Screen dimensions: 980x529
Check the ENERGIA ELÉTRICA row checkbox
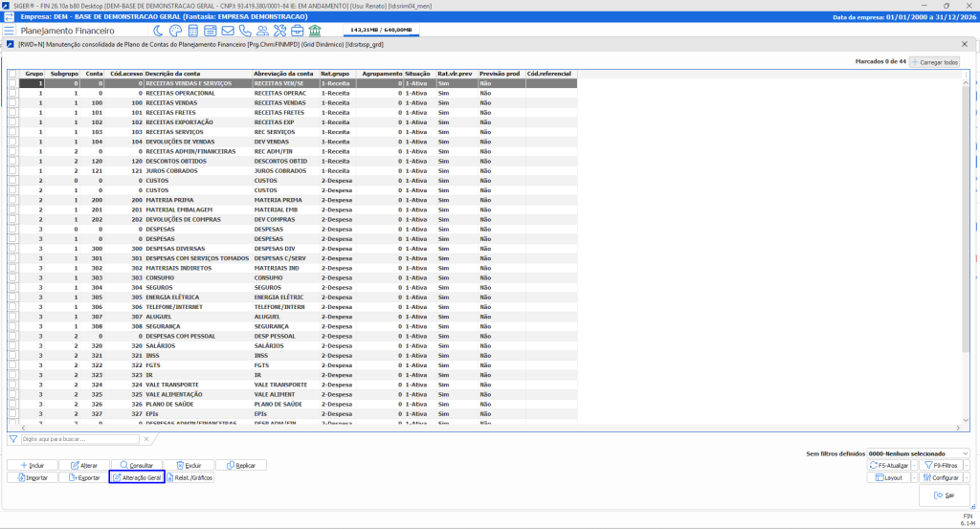pyautogui.click(x=12, y=298)
